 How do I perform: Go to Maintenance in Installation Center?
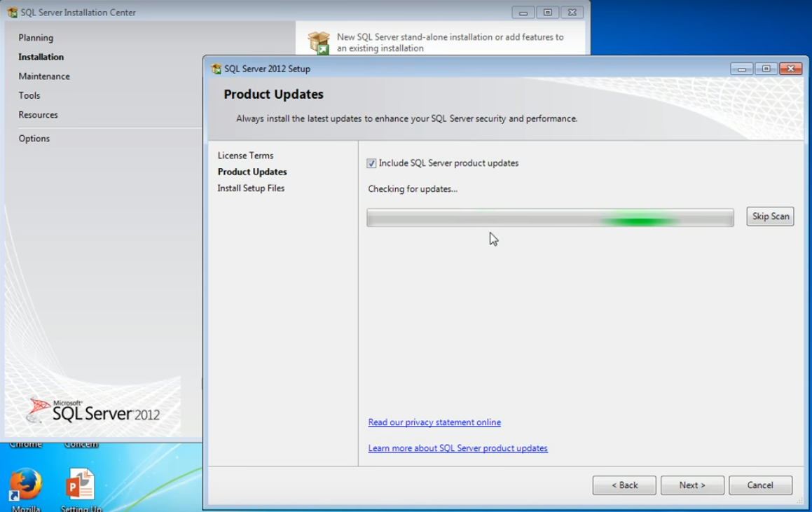[44, 76]
